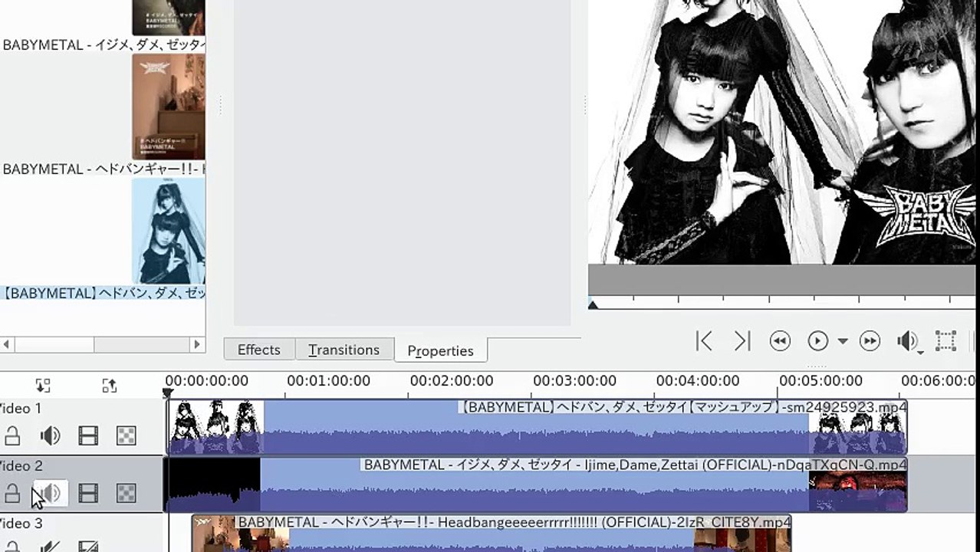Lock the Video 2 track
The image size is (980, 552).
(12, 494)
